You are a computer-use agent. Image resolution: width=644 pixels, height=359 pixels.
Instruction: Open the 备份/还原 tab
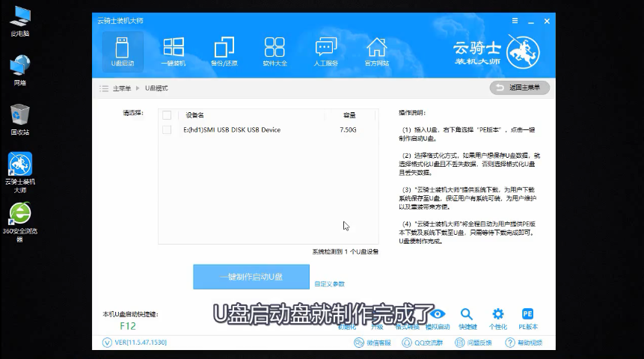tap(224, 52)
